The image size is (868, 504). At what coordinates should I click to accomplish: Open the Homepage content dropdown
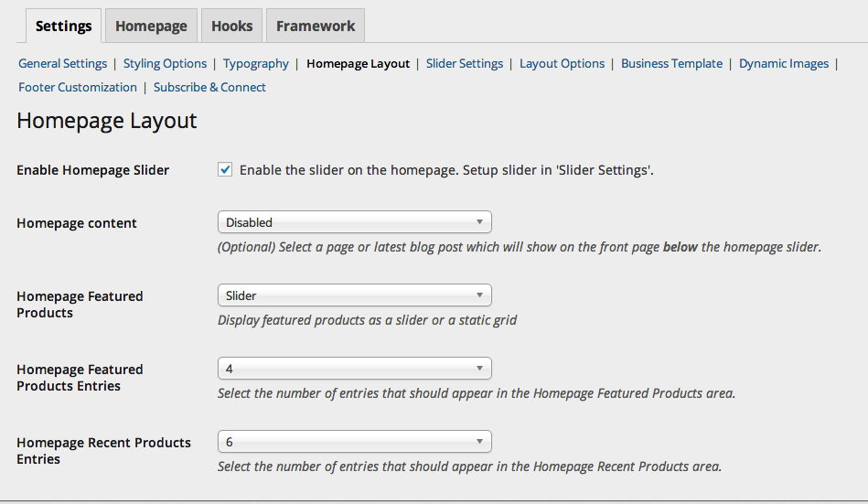point(354,221)
